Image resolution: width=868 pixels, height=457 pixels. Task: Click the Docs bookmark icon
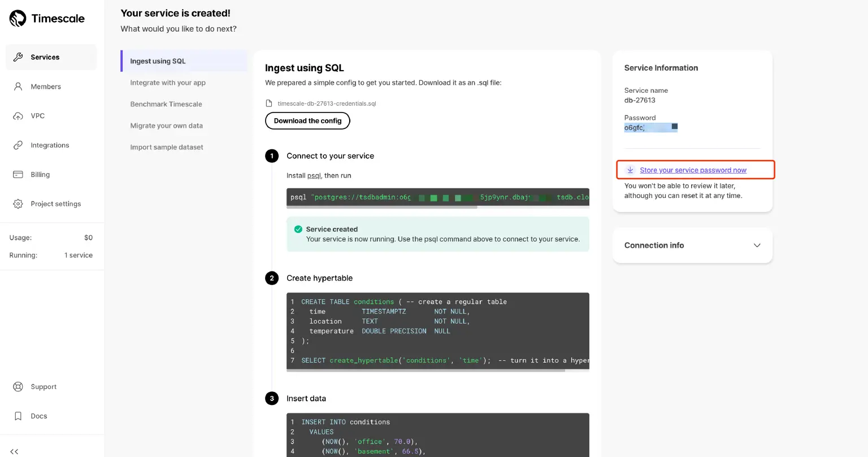(18, 416)
